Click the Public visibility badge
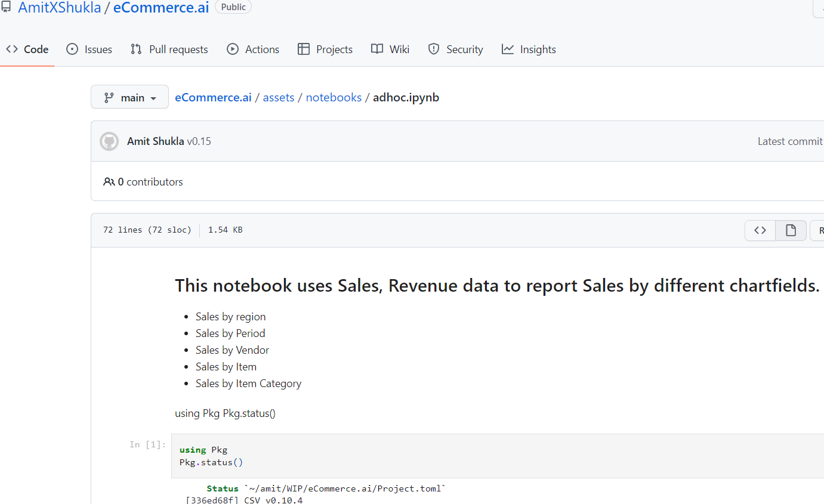824x504 pixels. [x=233, y=7]
